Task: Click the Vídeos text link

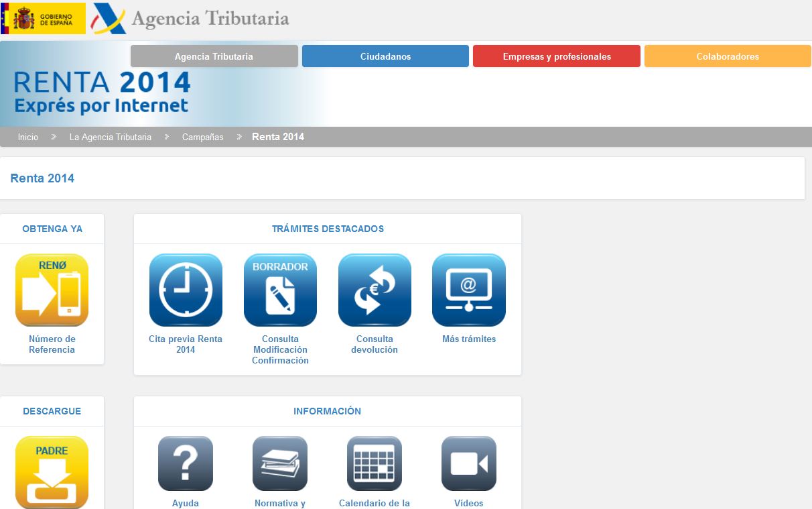Action: 469,503
